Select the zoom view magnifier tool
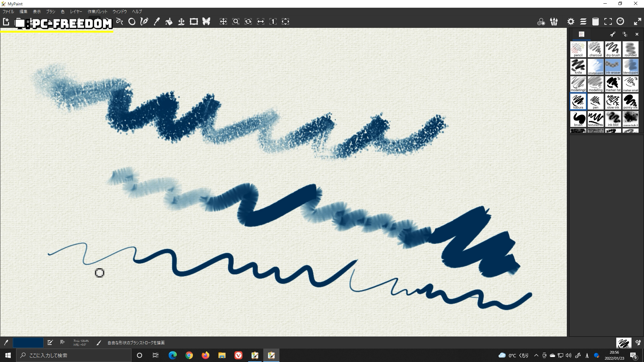Image resolution: width=644 pixels, height=362 pixels. pyautogui.click(x=236, y=22)
